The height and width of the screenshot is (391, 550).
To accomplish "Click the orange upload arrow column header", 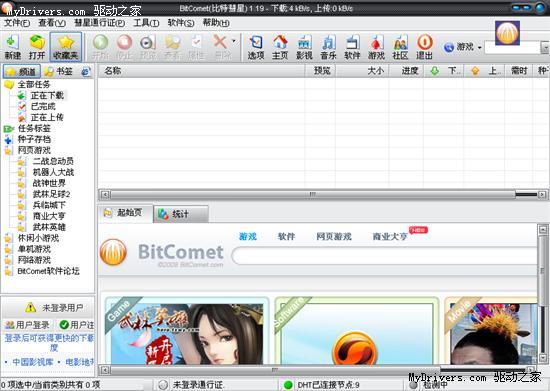I will coord(475,71).
